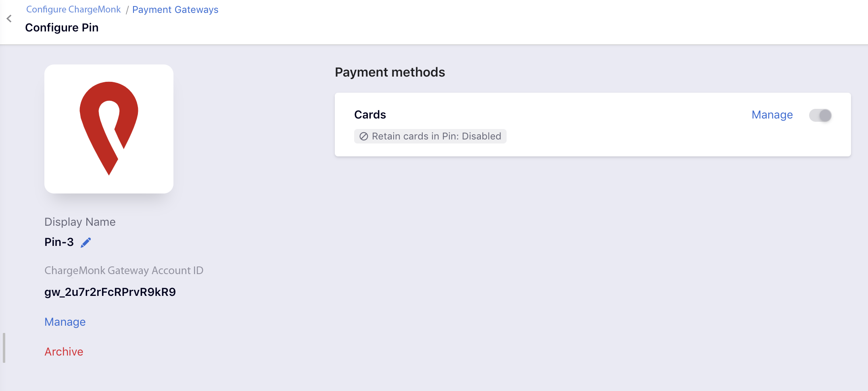868x391 pixels.
Task: Click the ChargeMonk Gateway Account ID label
Action: 124,270
